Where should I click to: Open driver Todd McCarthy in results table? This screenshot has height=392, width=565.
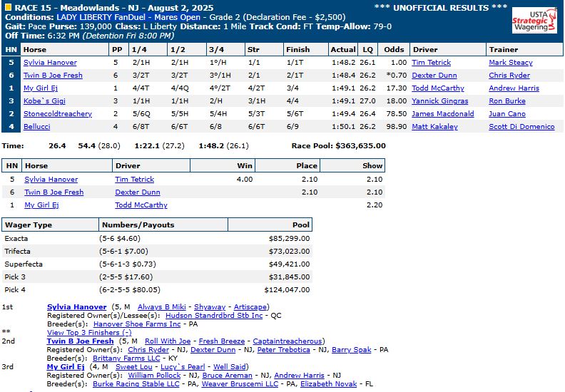point(438,88)
